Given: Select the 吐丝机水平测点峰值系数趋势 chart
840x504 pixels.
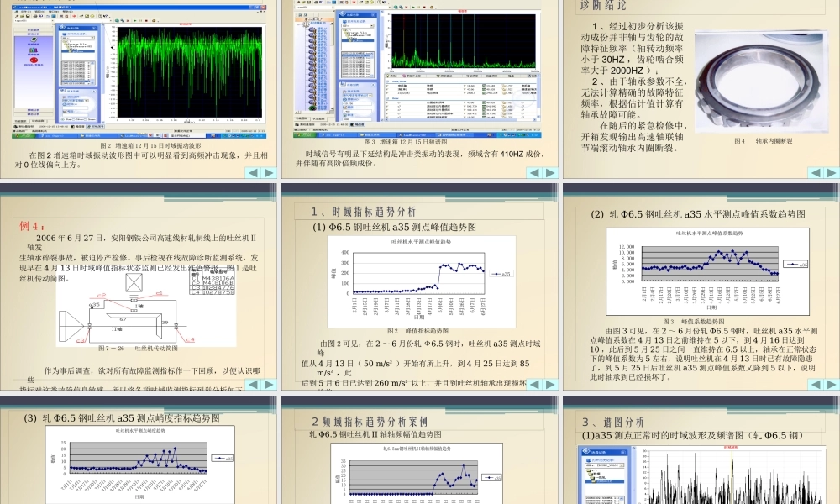Looking at the screenshot, I should pyautogui.click(x=707, y=271).
